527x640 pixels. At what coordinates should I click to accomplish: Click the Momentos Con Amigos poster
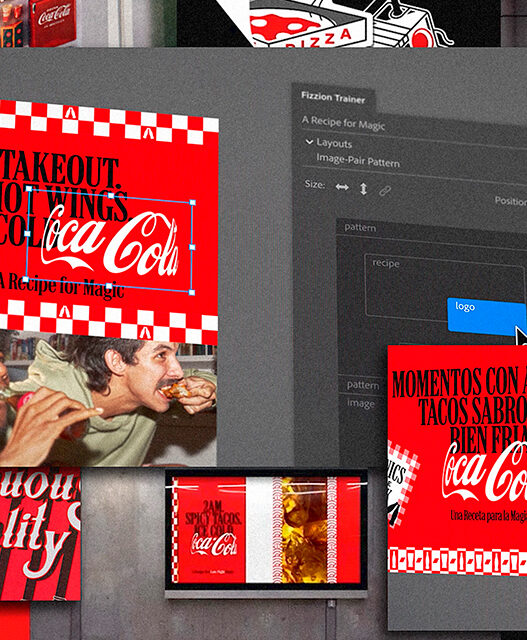point(457,461)
